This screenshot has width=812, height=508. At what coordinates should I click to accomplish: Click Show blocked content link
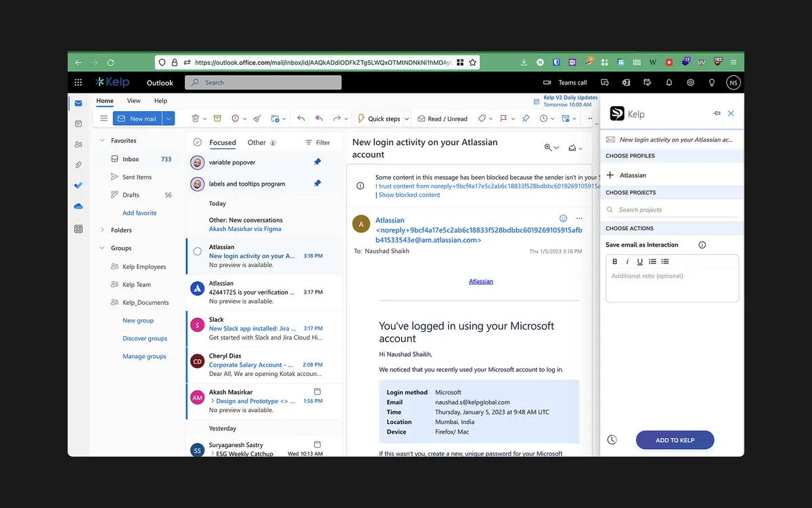coord(409,195)
